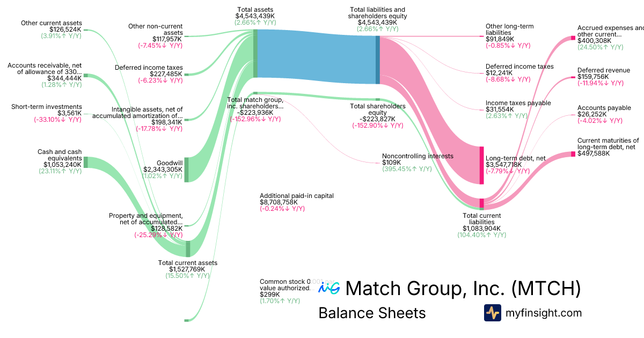Select the Income taxes payable label
This screenshot has height=338, width=644.
[x=510, y=103]
